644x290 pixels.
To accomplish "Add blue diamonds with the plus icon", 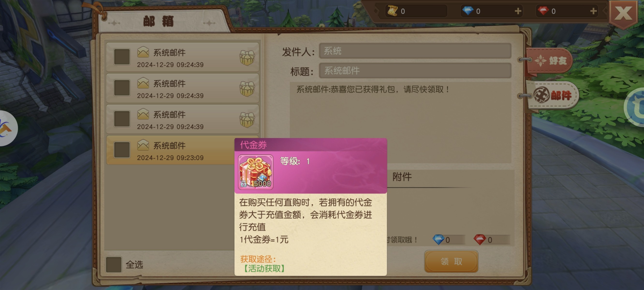I will tap(518, 11).
